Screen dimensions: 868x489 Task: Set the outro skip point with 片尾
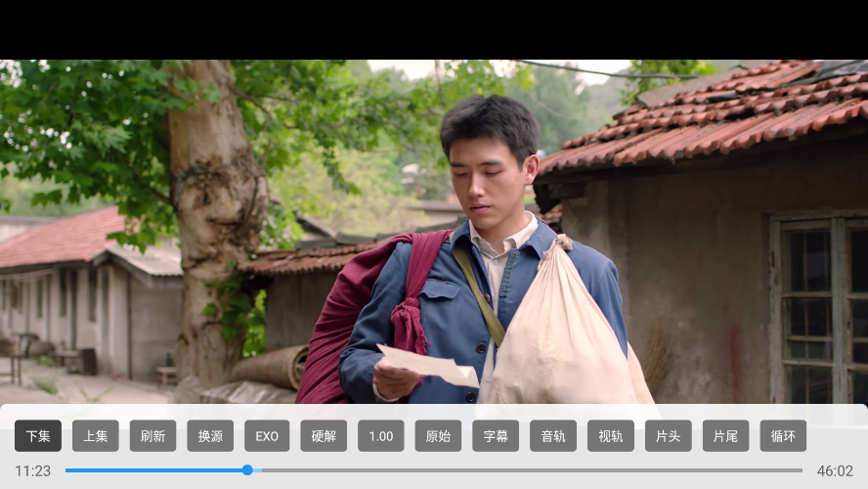click(725, 436)
